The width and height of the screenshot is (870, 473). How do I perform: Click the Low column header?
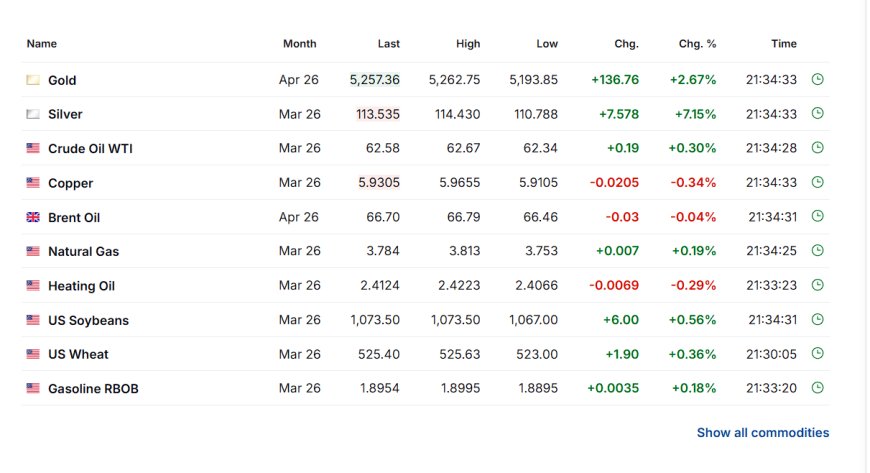547,43
